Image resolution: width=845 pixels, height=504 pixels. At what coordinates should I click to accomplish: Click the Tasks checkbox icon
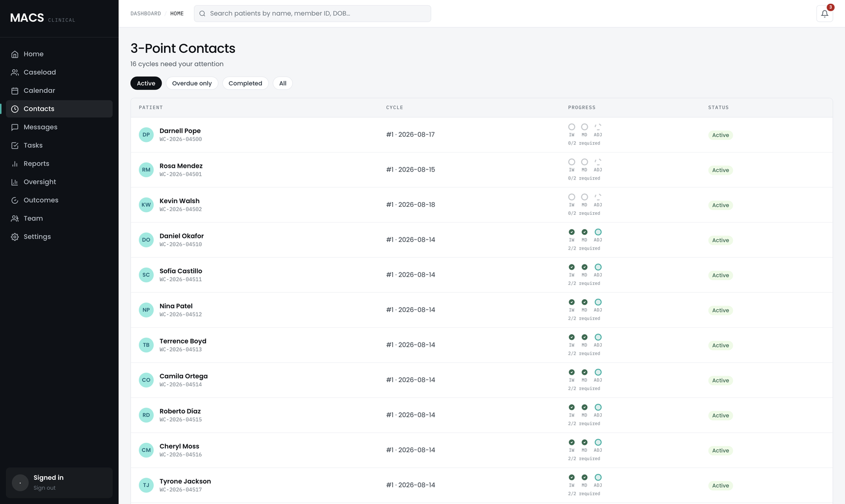(x=15, y=146)
